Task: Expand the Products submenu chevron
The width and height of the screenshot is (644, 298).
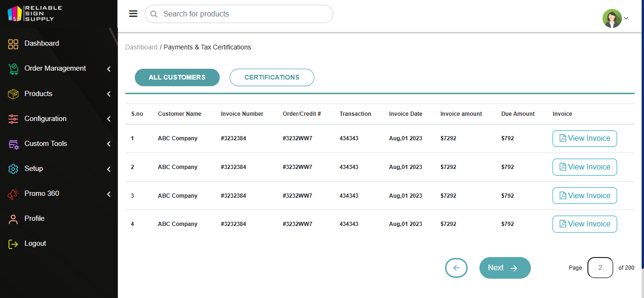Action: point(109,94)
